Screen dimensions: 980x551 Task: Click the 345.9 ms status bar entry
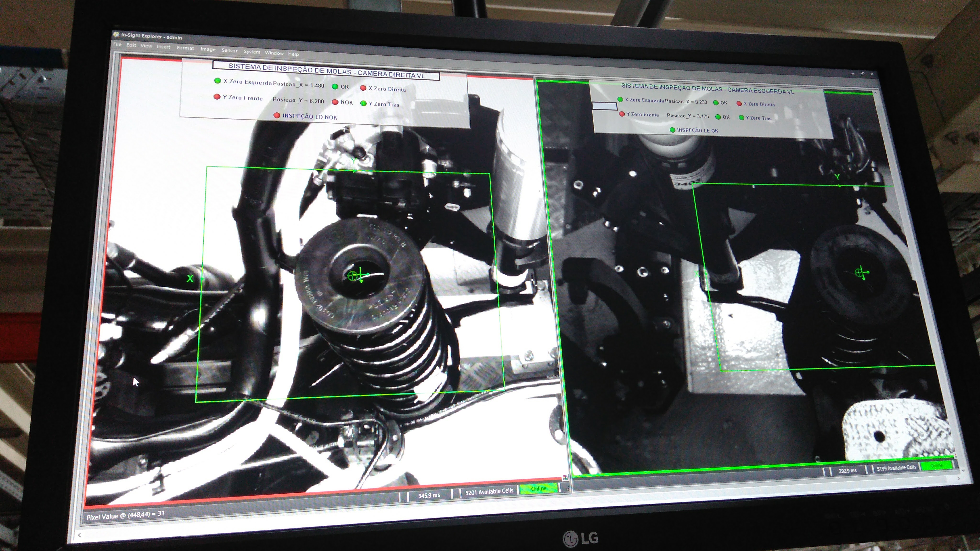pos(429,496)
